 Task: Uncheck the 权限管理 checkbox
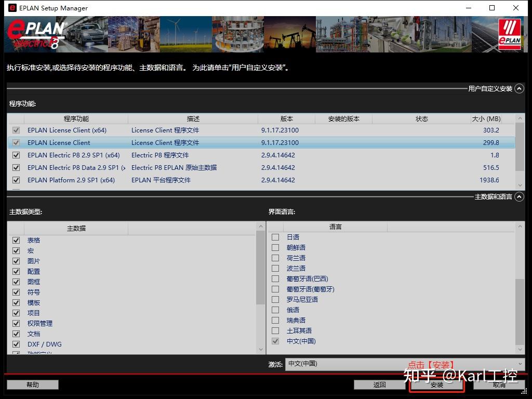(16, 323)
